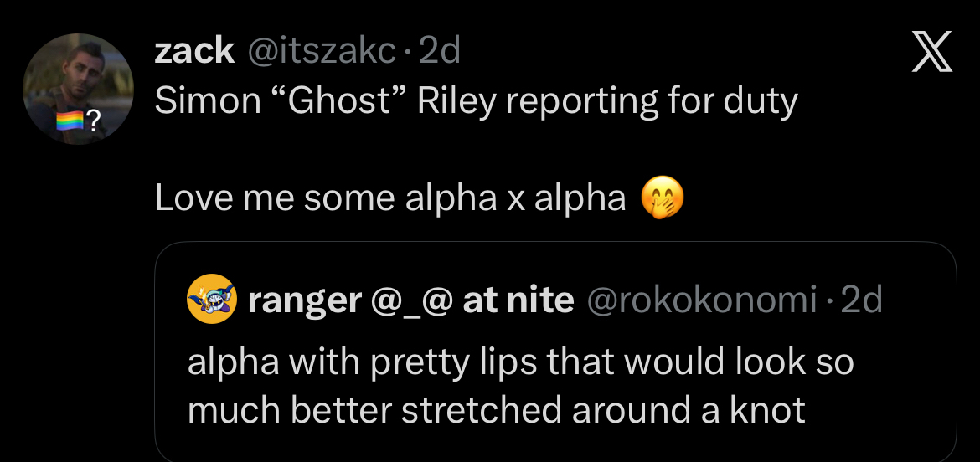Click the "Love me some alpha x alpha" line
This screenshot has width=980, height=462.
point(390,198)
